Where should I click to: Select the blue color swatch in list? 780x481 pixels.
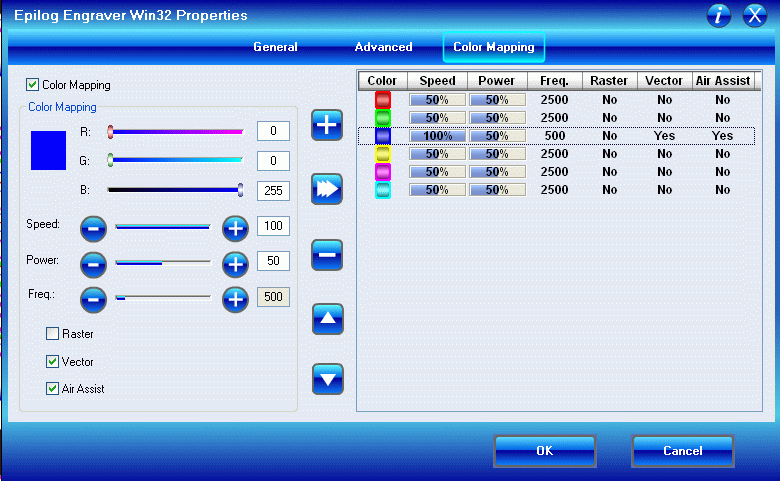(x=383, y=136)
